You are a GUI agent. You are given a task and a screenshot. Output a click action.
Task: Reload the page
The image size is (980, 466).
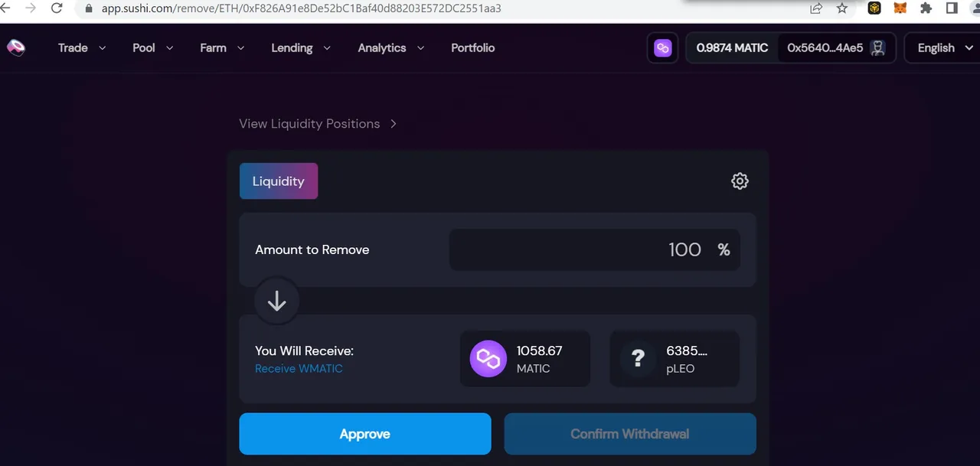pos(57,8)
